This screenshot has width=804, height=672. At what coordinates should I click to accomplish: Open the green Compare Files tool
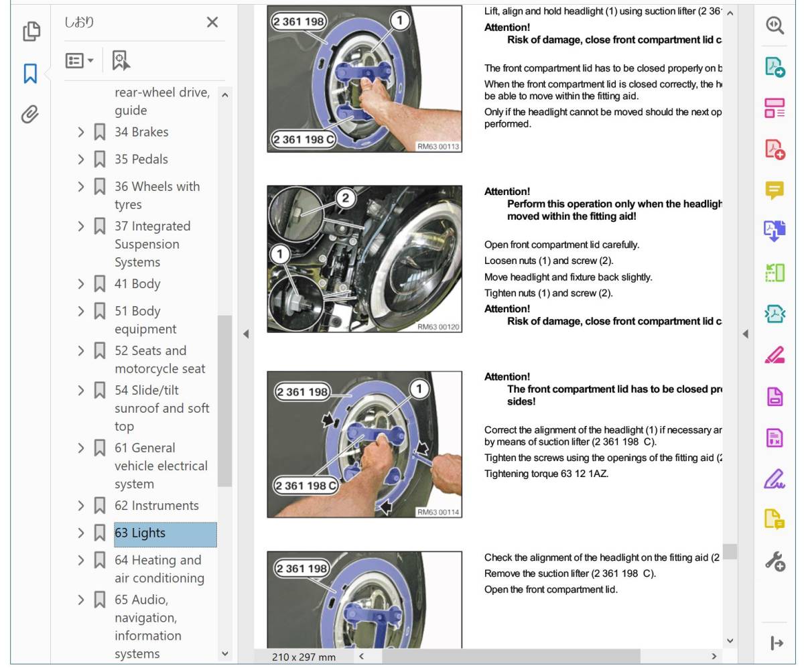click(x=775, y=273)
